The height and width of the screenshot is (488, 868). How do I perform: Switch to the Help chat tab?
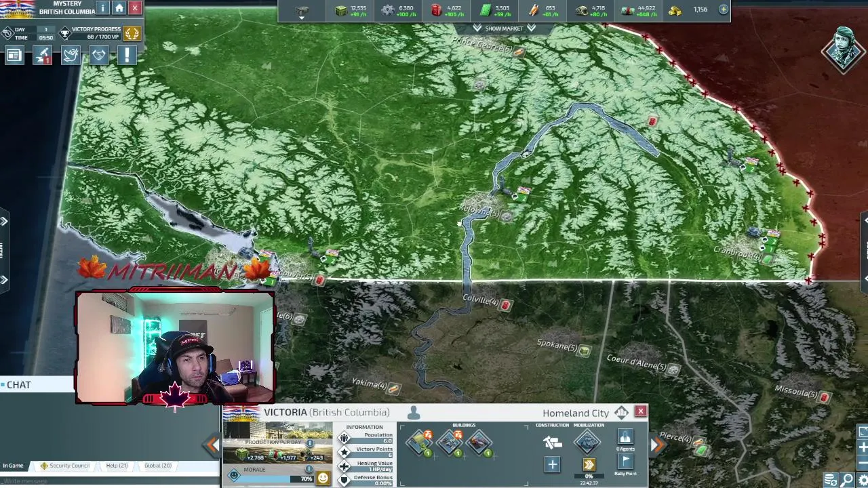tap(117, 466)
